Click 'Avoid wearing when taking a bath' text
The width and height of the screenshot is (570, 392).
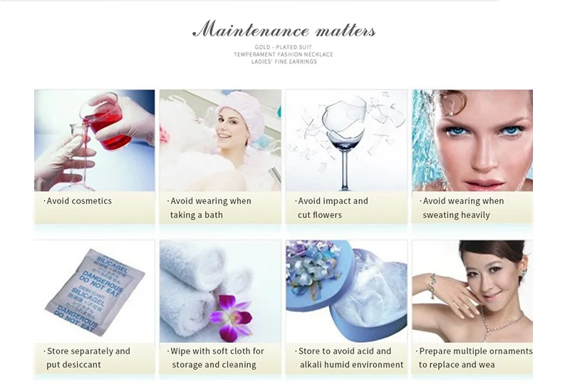pos(209,208)
